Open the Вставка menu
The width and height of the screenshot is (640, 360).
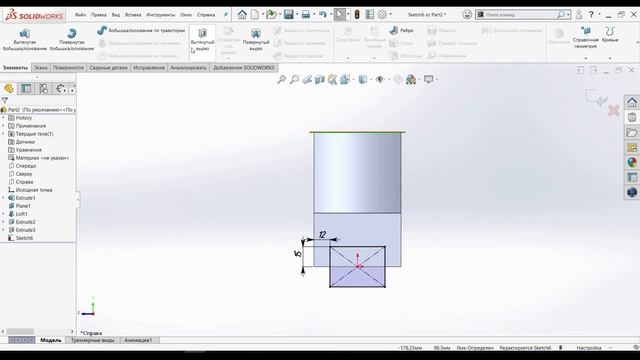click(x=133, y=15)
